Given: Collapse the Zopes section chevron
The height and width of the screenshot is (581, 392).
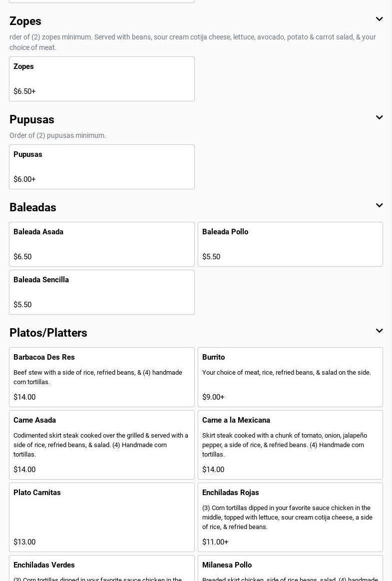Looking at the screenshot, I should coord(379,19).
